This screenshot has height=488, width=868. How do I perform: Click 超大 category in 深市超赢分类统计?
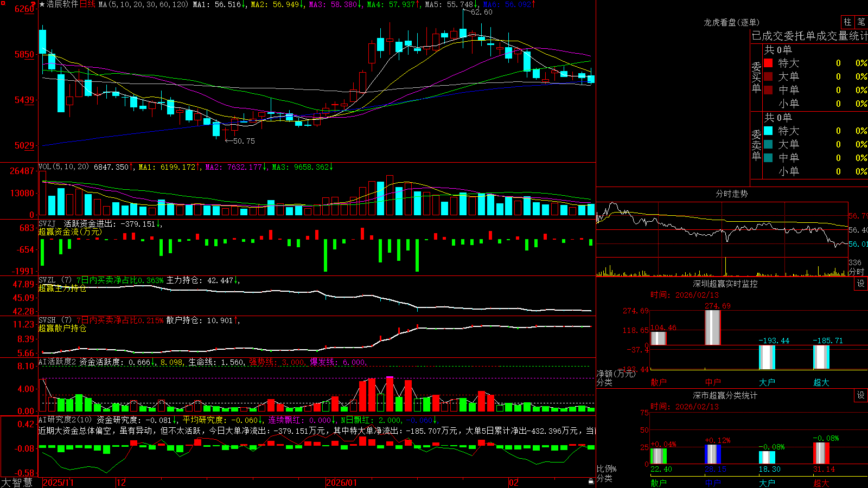(x=821, y=483)
